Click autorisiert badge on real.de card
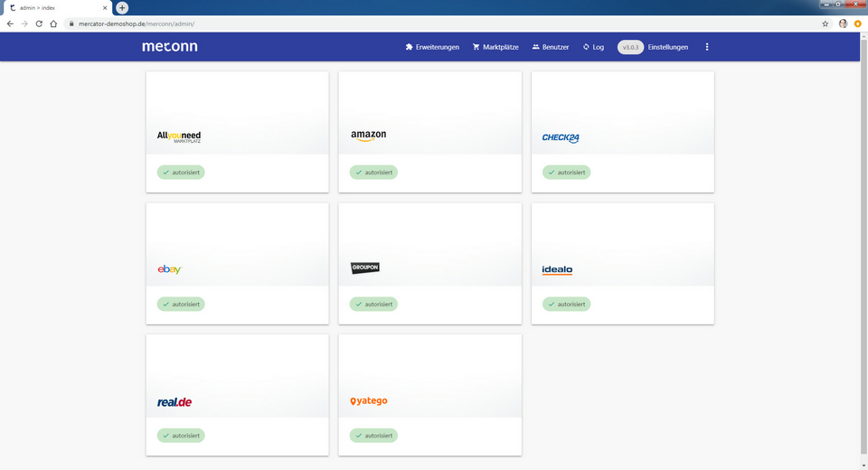The height and width of the screenshot is (470, 868). coord(181,436)
